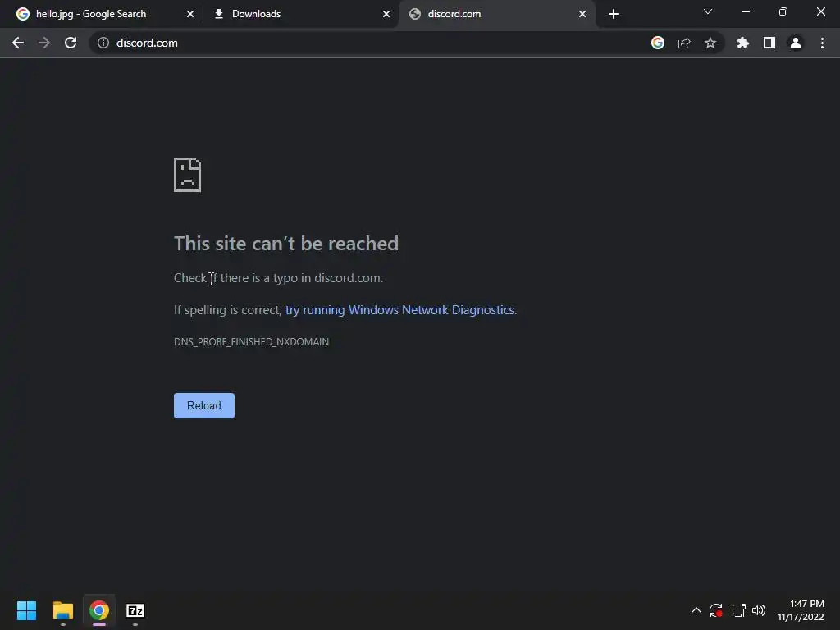Screen dimensions: 840x630
Task: Switch to the Downloads tab
Action: [300, 14]
